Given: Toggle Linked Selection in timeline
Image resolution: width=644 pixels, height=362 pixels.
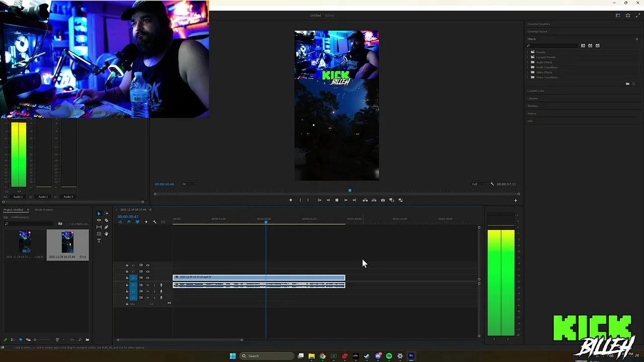Looking at the screenshot, I should click(137, 222).
